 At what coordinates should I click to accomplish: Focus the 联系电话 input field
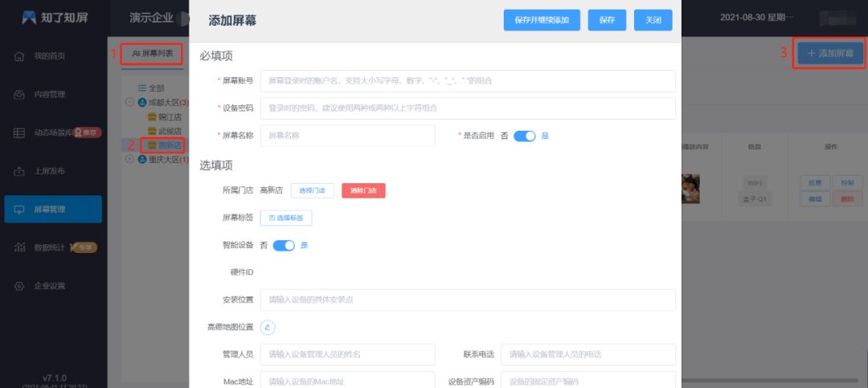click(588, 354)
